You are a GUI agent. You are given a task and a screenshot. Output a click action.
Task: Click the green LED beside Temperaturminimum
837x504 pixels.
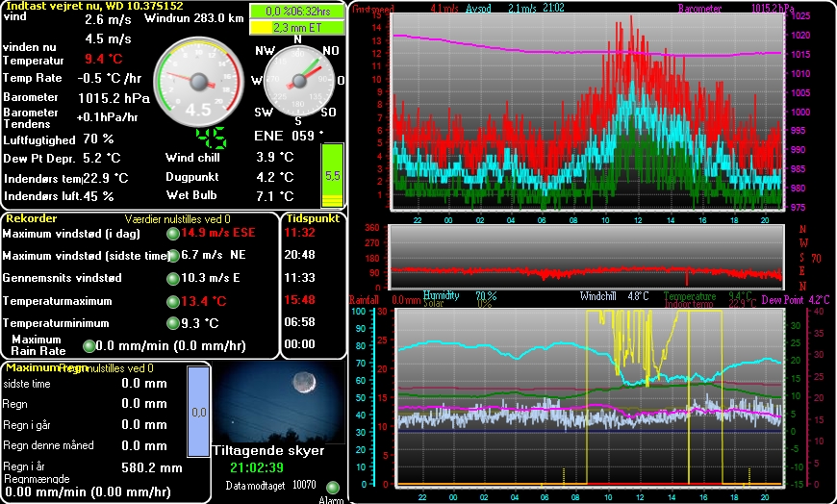coord(173,323)
